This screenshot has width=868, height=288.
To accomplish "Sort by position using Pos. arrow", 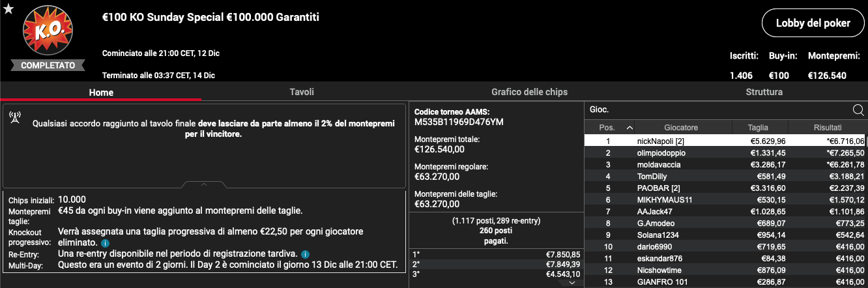I will click(x=629, y=128).
